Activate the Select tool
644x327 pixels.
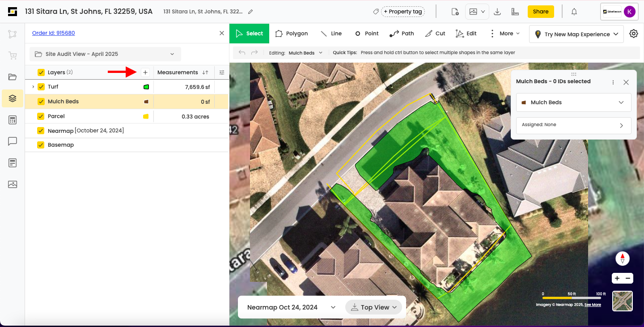250,34
